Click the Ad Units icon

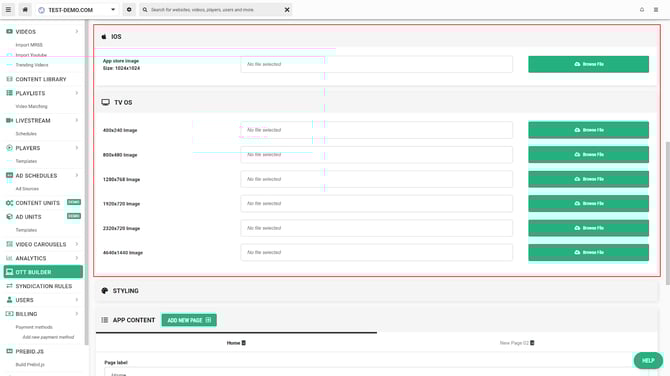coord(9,217)
